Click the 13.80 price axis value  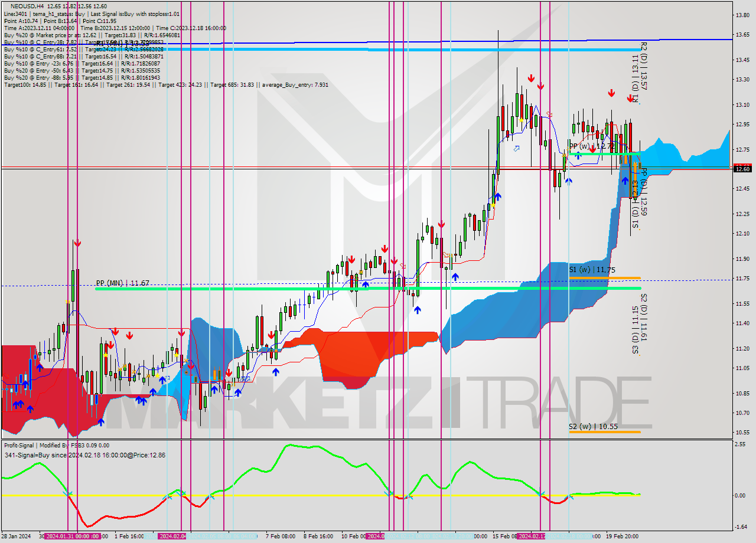[742, 15]
